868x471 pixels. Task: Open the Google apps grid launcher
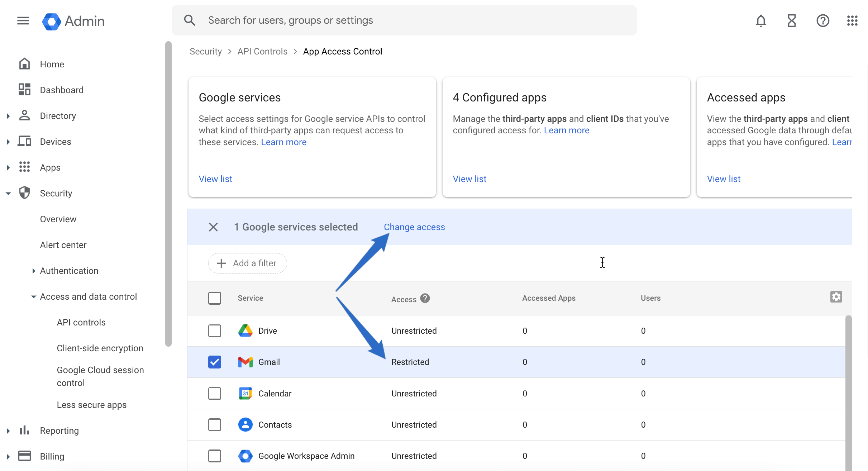pyautogui.click(x=852, y=21)
